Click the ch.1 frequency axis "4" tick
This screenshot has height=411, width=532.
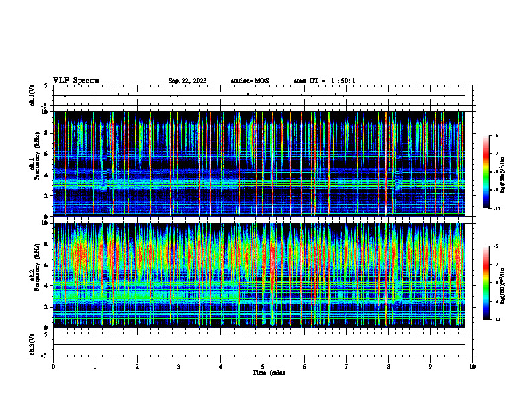[46, 175]
